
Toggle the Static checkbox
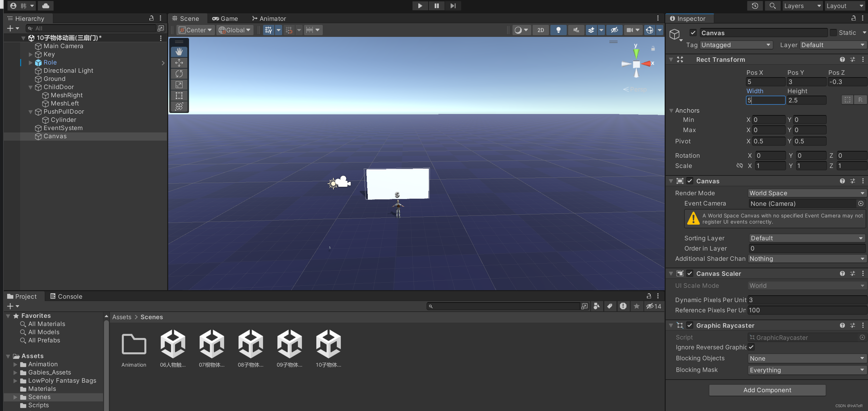click(834, 33)
